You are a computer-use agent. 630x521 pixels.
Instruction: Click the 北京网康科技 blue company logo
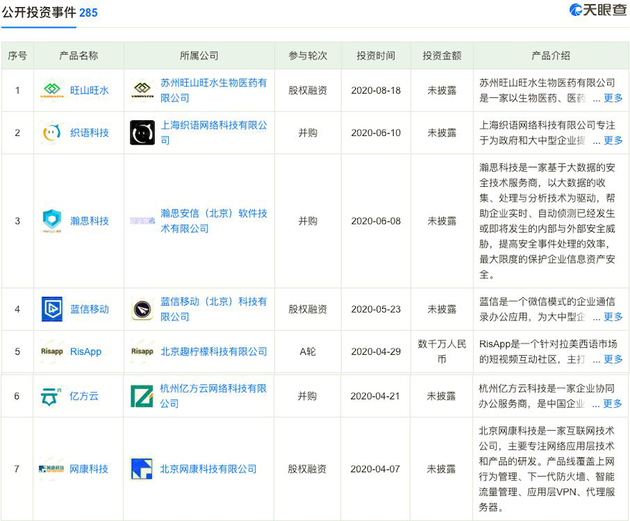142,469
